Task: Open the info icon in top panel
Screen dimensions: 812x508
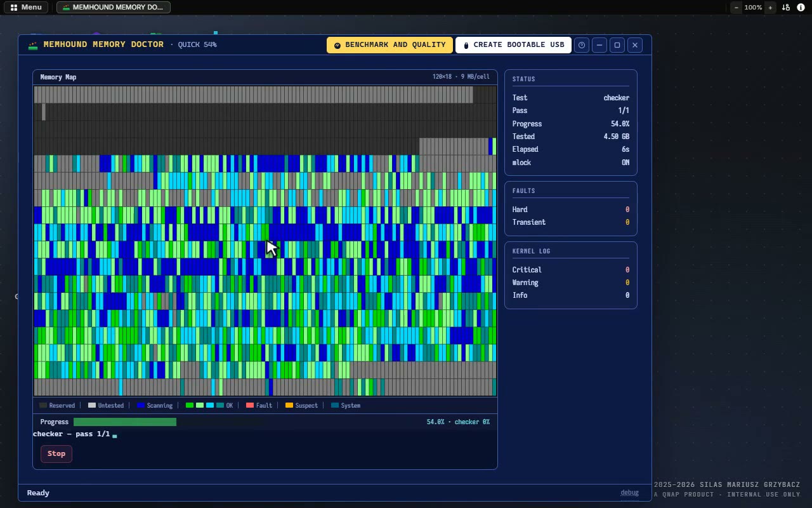Action: point(801,8)
